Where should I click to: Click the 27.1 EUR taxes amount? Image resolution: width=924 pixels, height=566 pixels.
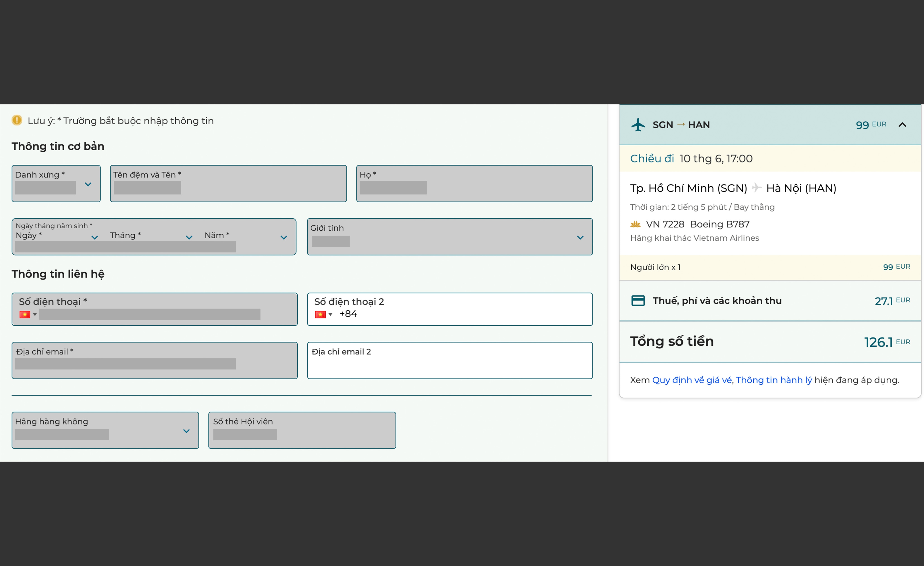(x=892, y=301)
